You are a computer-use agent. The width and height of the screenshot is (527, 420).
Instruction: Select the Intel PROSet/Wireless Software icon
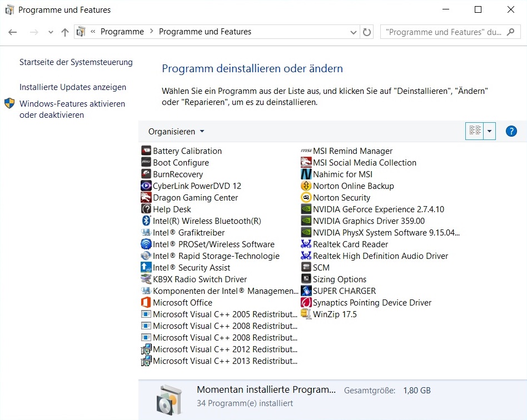(146, 244)
